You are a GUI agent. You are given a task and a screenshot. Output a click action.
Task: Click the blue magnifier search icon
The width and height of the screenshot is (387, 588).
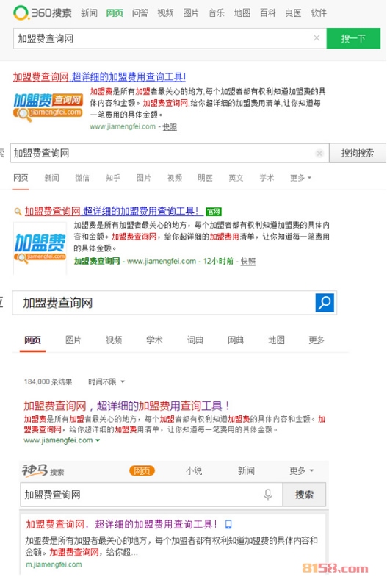pos(325,302)
